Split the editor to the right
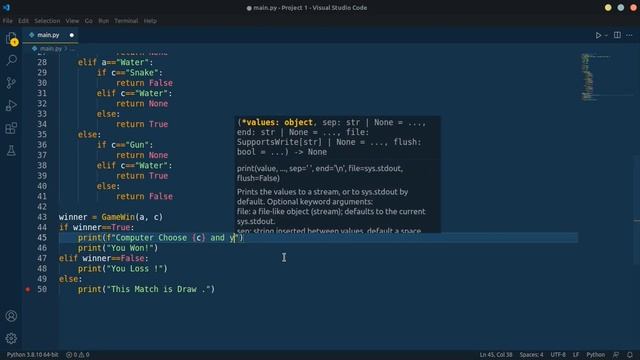 (x=617, y=35)
